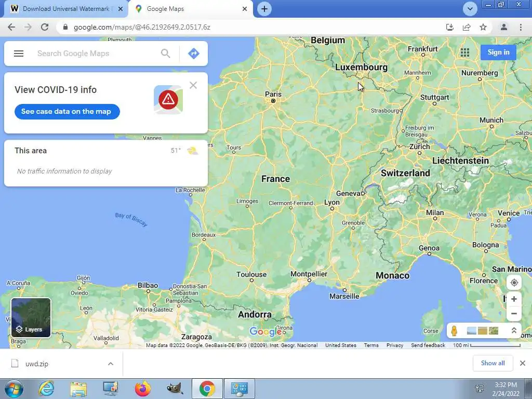532x399 pixels.
Task: Click the Privacy link
Action: click(x=395, y=345)
